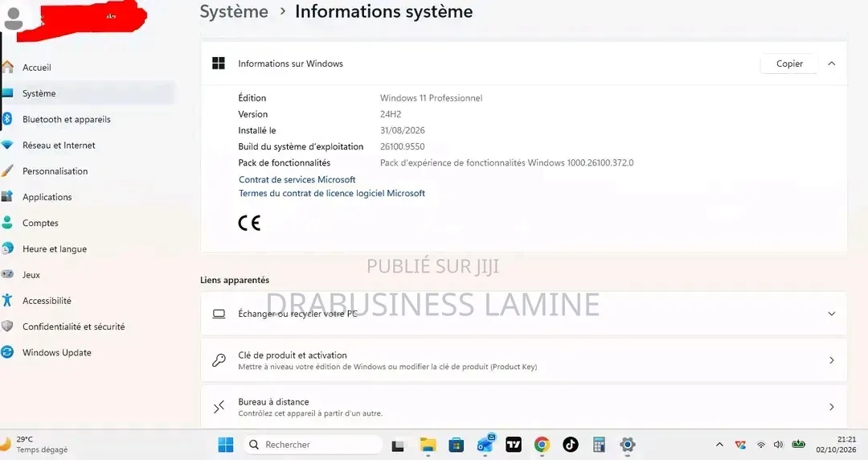Open the clock and date 21:21

(x=836, y=445)
